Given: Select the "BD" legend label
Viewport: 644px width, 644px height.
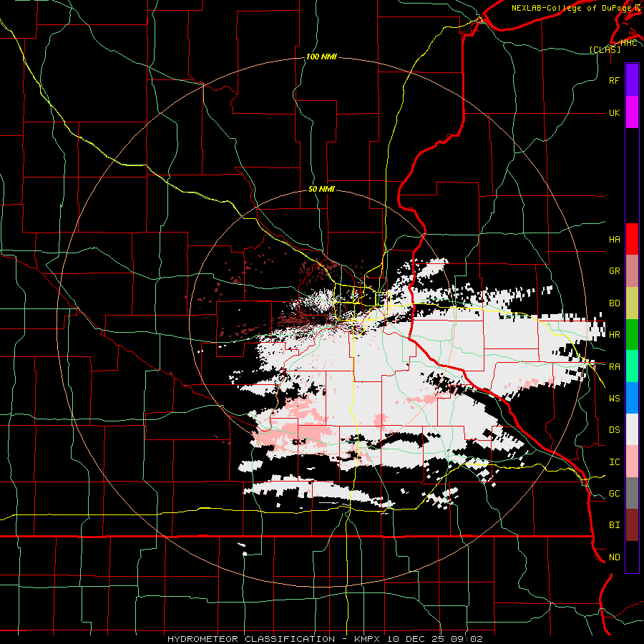Looking at the screenshot, I should pyautogui.click(x=614, y=303).
